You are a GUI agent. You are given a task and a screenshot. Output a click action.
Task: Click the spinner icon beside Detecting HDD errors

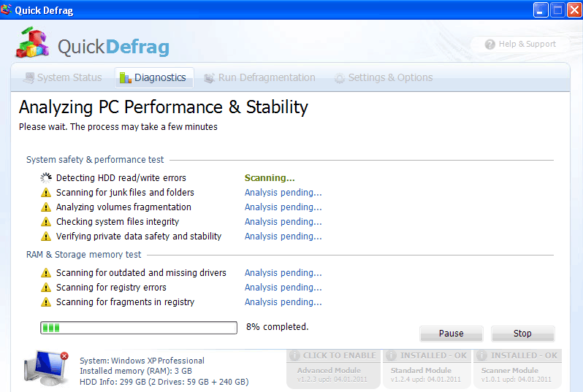pos(46,178)
